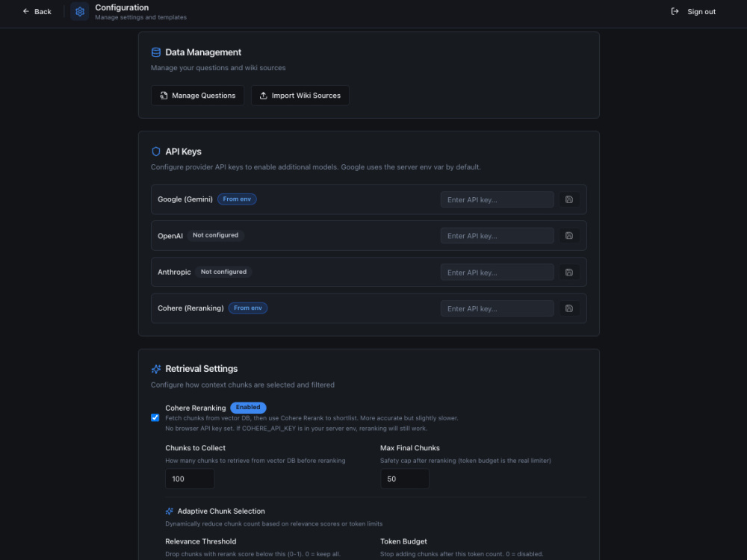The image size is (747, 560).
Task: Click the Import Wiki Sources upload icon
Action: click(x=263, y=96)
